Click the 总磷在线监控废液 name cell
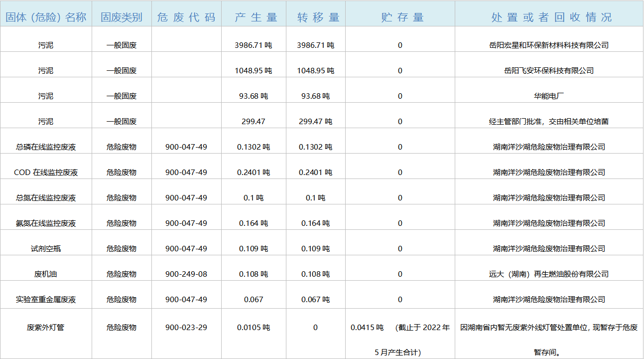The image size is (644, 359). click(x=46, y=147)
